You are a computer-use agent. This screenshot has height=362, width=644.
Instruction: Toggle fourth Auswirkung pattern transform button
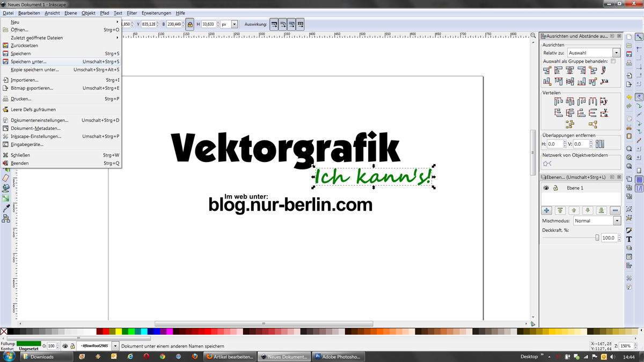coord(300,24)
